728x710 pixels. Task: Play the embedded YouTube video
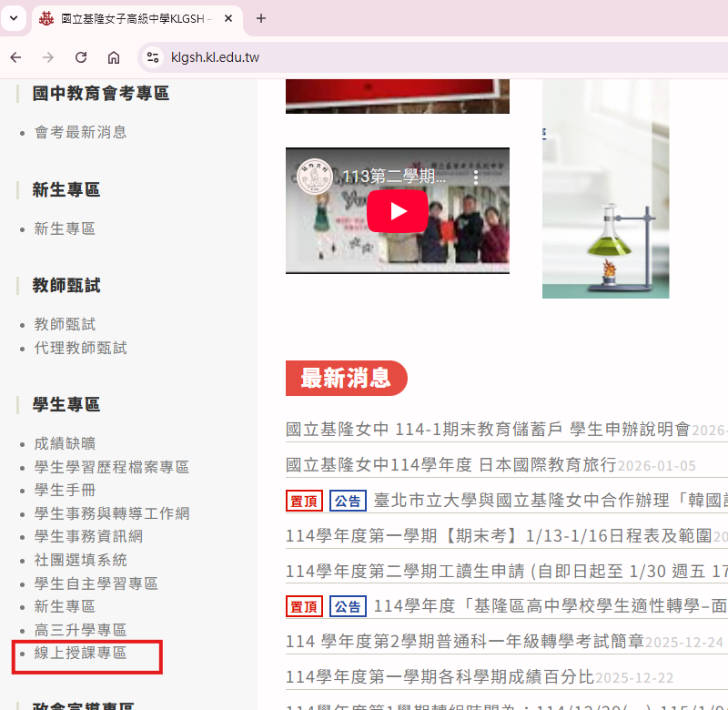[x=398, y=211]
